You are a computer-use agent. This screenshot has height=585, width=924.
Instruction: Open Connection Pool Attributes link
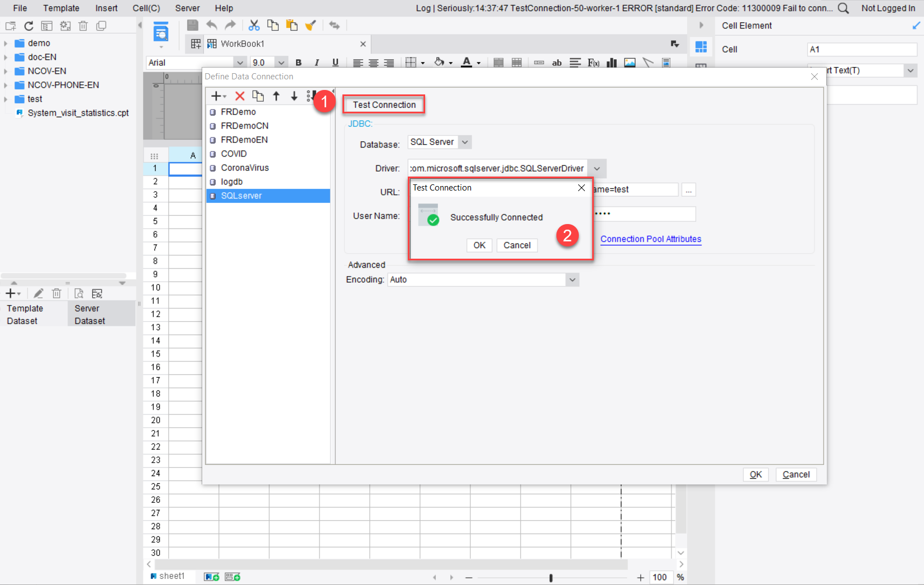tap(651, 239)
